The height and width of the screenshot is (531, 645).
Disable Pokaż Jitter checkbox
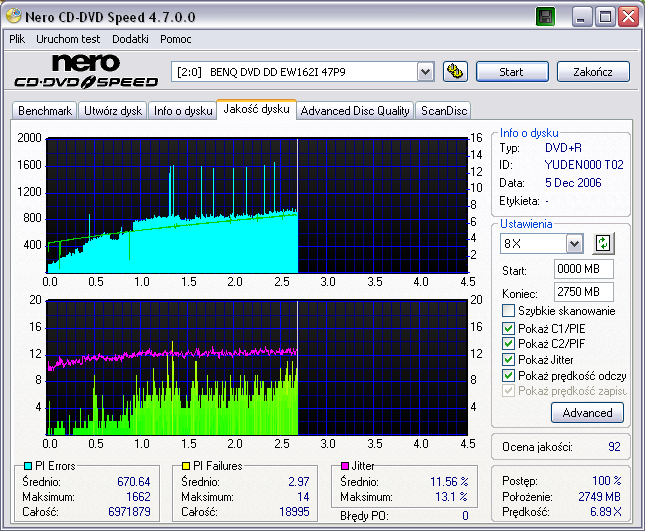508,359
